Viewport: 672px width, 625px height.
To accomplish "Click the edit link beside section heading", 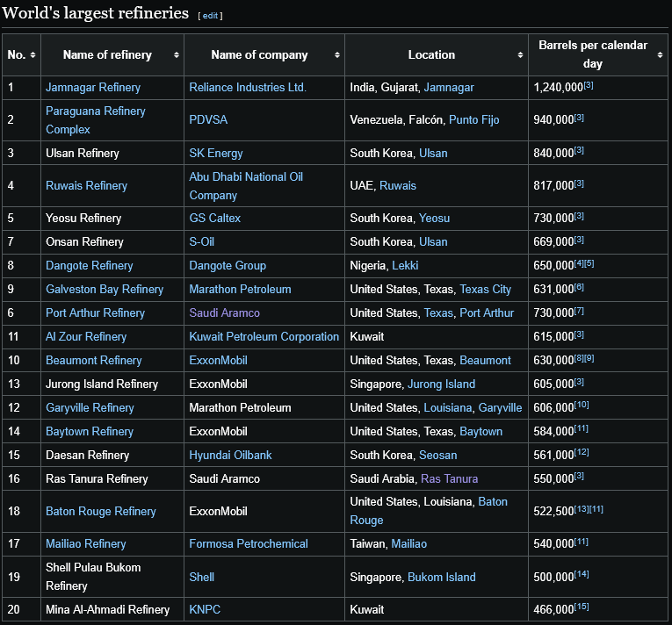I will (210, 16).
